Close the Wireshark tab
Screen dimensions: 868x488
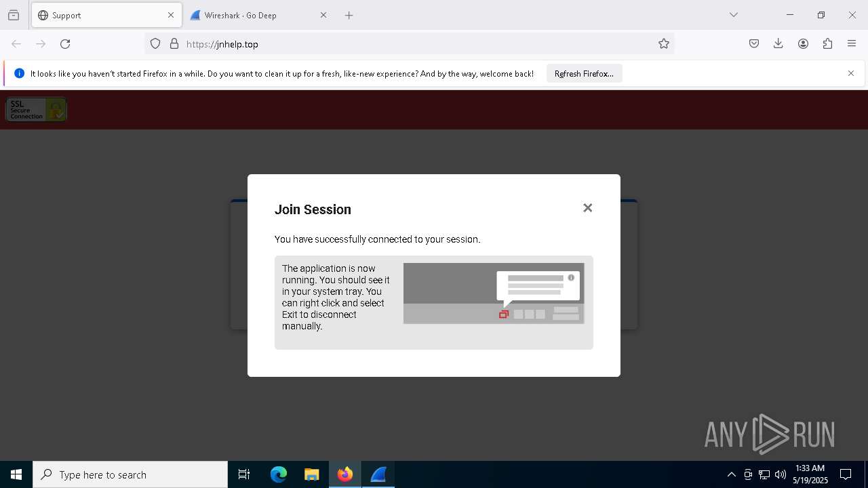323,15
